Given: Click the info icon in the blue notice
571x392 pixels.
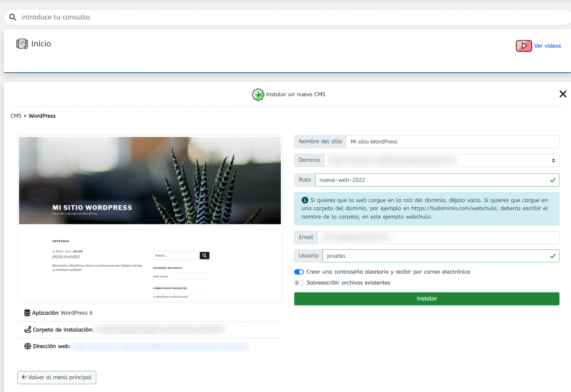Looking at the screenshot, I should [305, 200].
